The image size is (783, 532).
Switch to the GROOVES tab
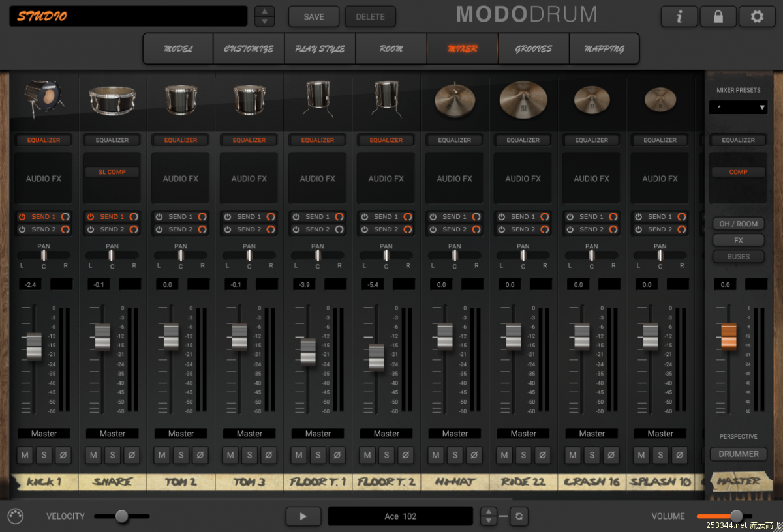pyautogui.click(x=533, y=48)
